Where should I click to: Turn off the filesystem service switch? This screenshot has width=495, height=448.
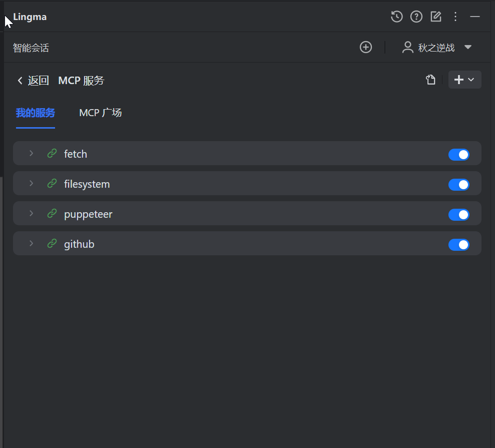(458, 184)
